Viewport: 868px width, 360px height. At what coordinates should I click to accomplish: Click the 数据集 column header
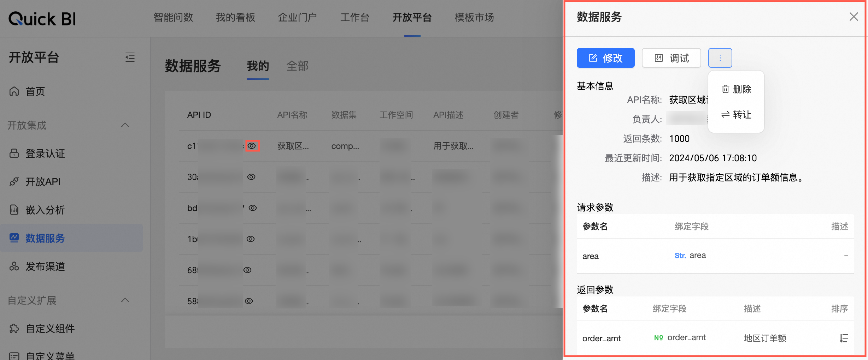coord(344,115)
